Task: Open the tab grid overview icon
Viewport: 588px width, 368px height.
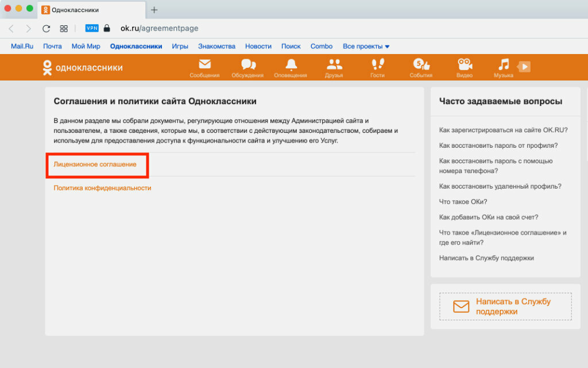Action: tap(64, 29)
